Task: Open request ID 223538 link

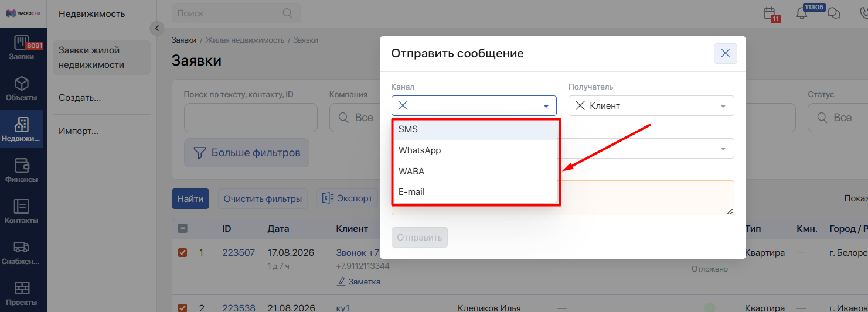Action: tap(239, 308)
